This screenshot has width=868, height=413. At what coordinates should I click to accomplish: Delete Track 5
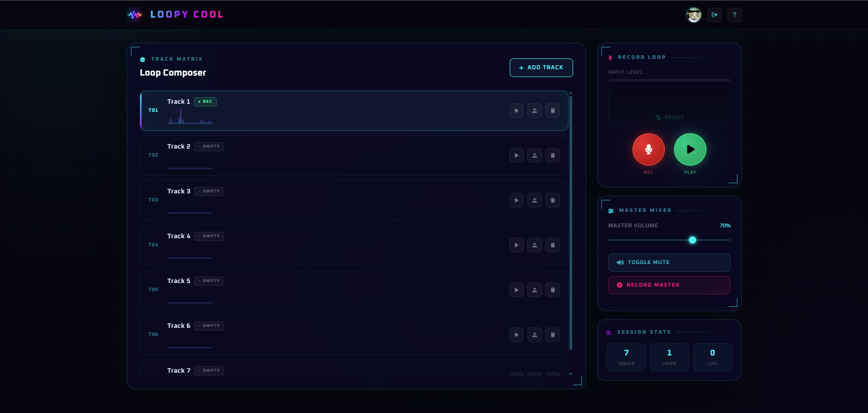[552, 290]
